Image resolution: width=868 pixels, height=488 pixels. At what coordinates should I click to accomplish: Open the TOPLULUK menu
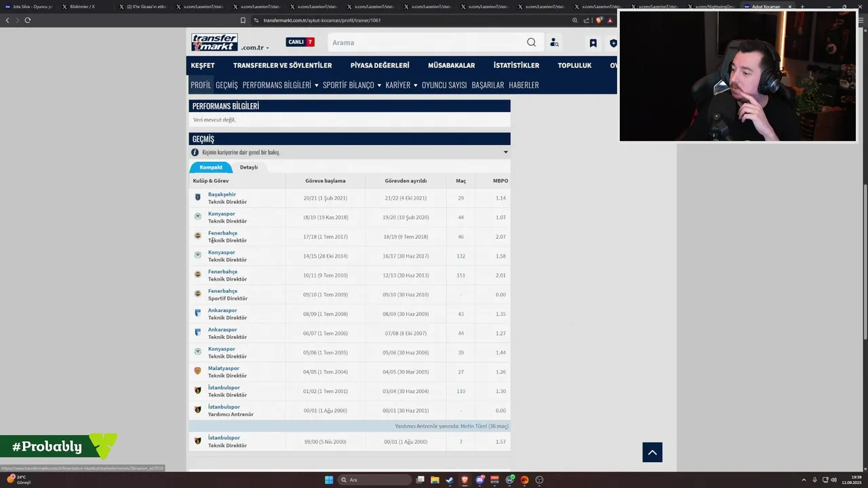click(574, 65)
